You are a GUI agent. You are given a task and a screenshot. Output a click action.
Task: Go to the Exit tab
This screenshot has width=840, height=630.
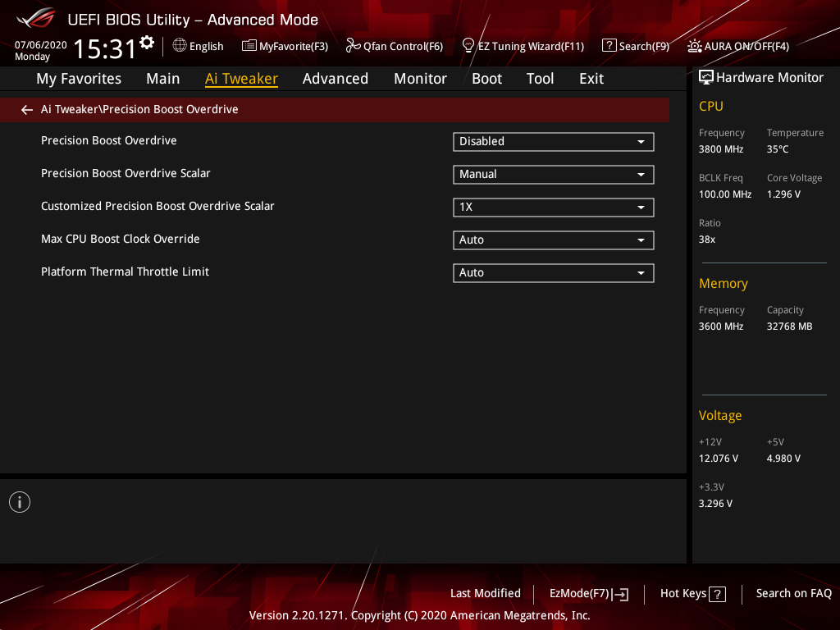coord(591,79)
